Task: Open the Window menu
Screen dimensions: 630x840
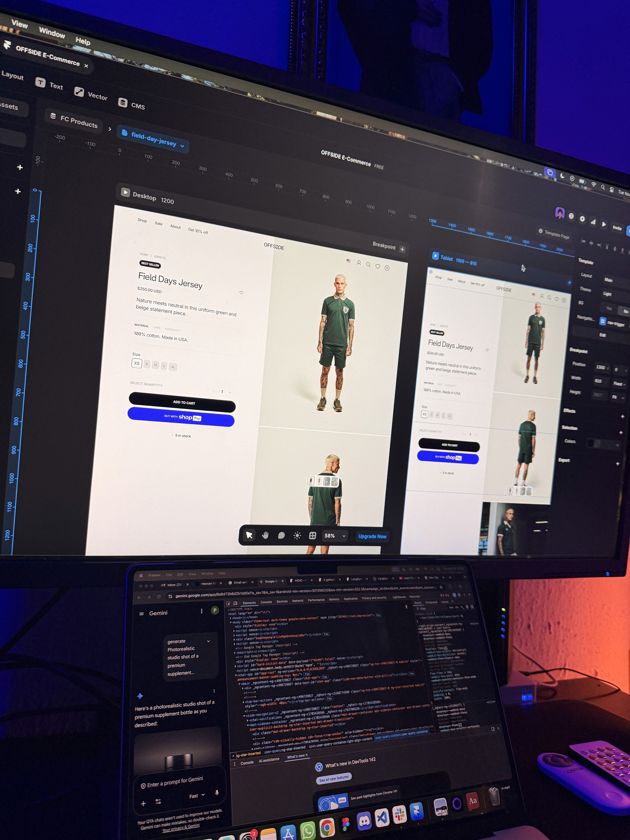Action: pos(52,33)
